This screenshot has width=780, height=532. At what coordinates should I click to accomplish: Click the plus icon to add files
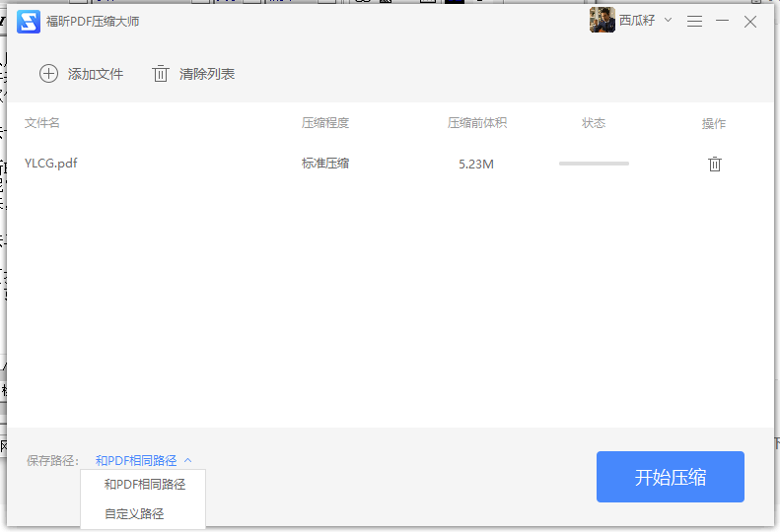click(48, 74)
